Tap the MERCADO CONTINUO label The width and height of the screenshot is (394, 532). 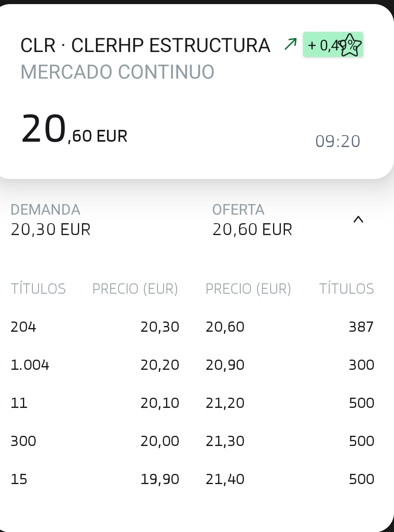(x=117, y=72)
